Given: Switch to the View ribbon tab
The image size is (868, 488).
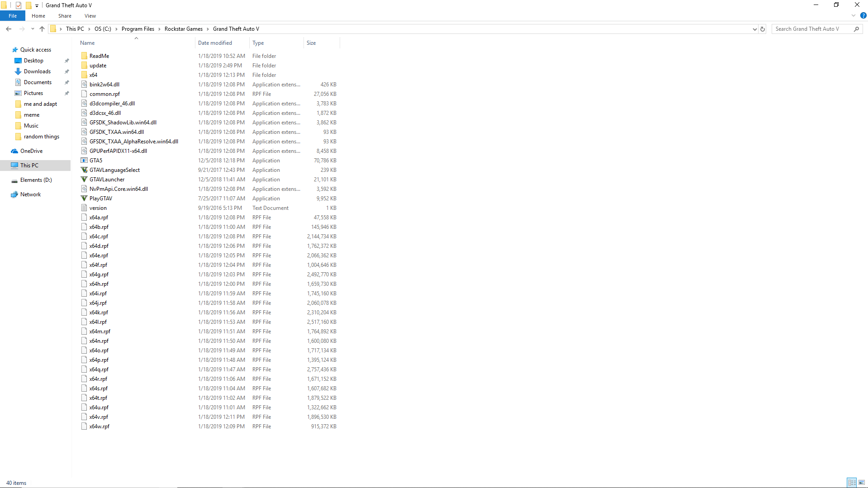Looking at the screenshot, I should coord(90,15).
